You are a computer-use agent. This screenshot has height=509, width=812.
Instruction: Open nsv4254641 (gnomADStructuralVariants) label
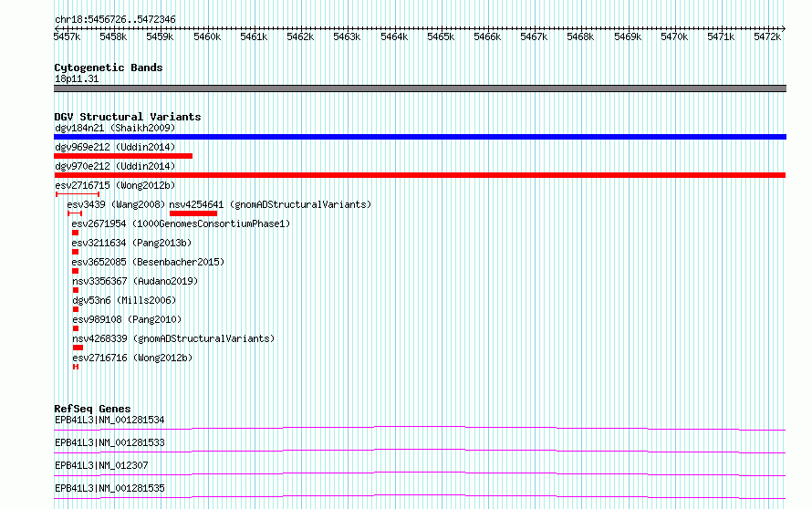click(x=270, y=204)
